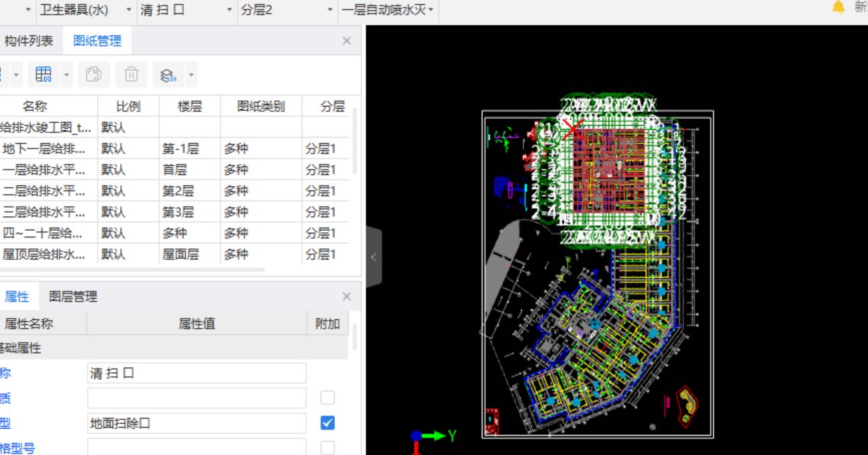Select the 屋顶层给排水 drawing row

tap(44, 254)
